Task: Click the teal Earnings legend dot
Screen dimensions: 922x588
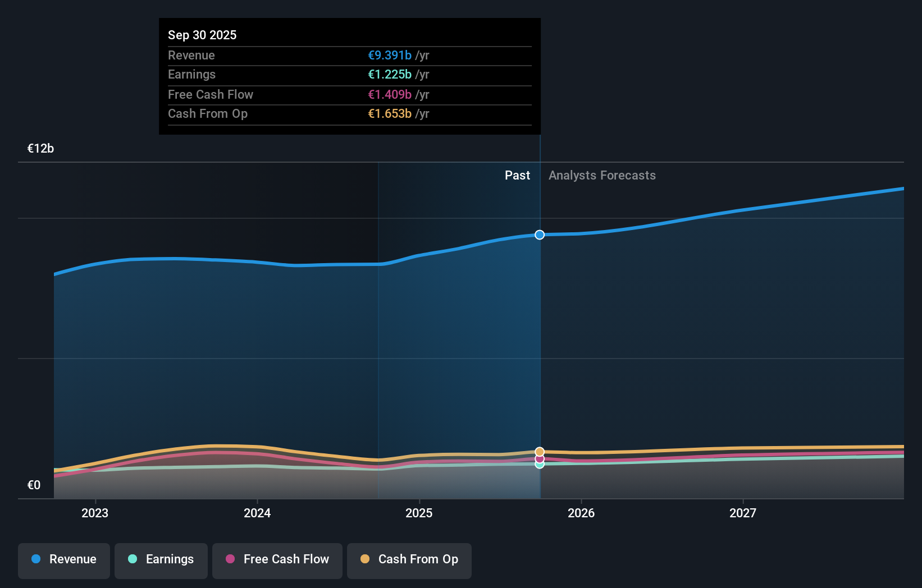Action: click(131, 559)
